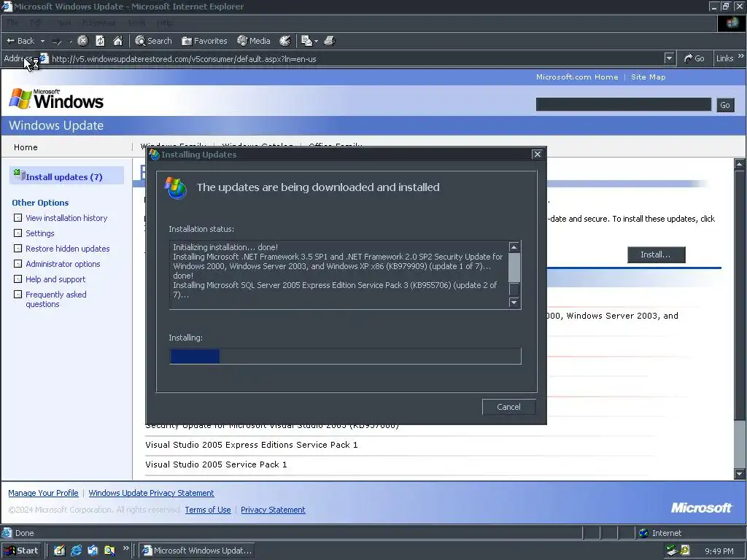Open Frequently asked questions link

pos(55,299)
